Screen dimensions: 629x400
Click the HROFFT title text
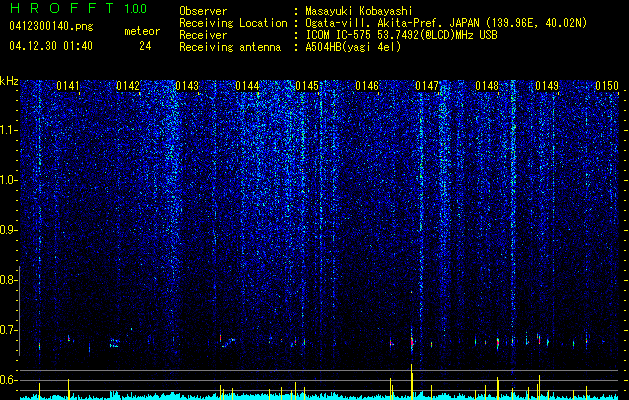62,8
